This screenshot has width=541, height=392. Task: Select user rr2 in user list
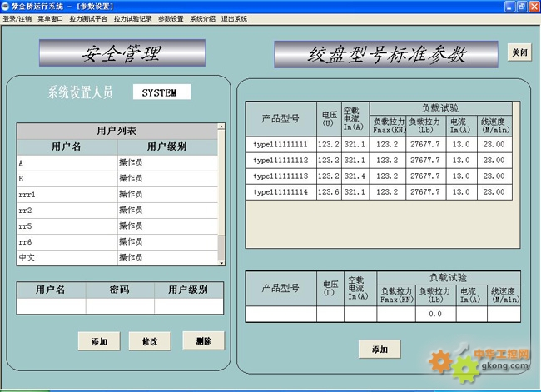pyautogui.click(x=67, y=211)
